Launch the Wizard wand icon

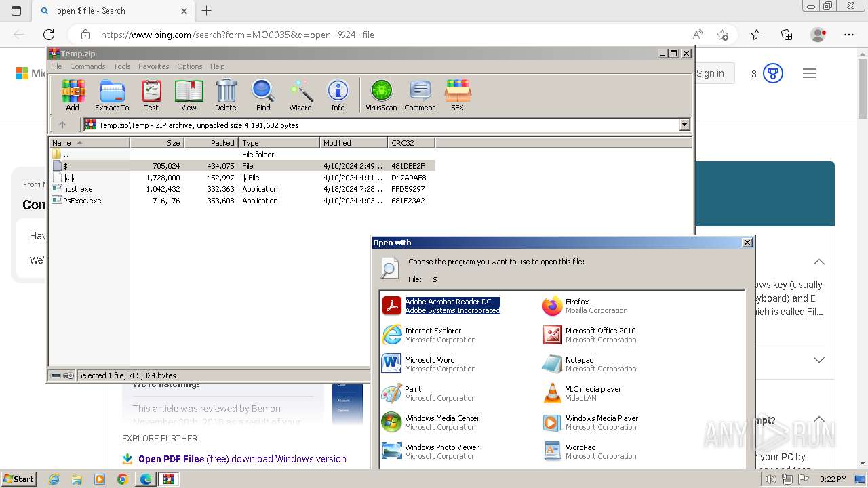tap(300, 95)
